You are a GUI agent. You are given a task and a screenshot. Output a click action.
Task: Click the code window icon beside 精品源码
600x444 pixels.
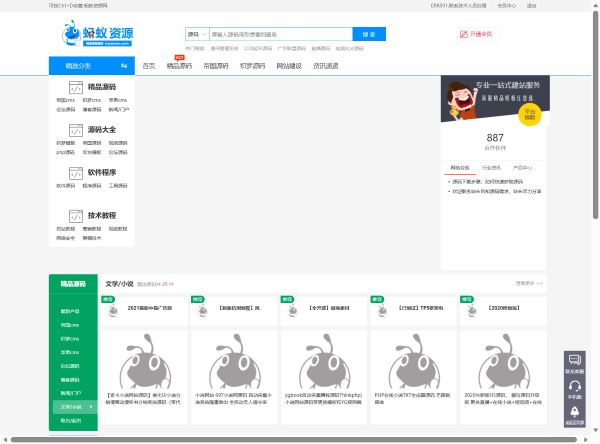coord(76,87)
